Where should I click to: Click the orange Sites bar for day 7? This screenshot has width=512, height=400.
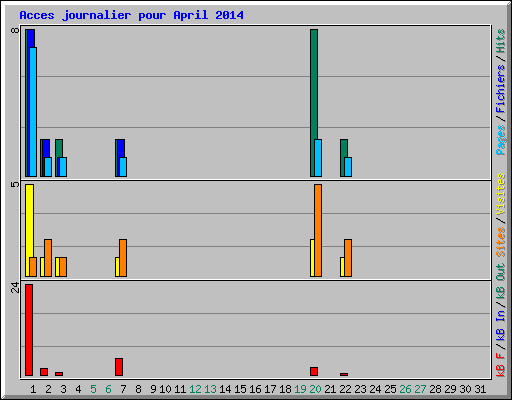(123, 258)
